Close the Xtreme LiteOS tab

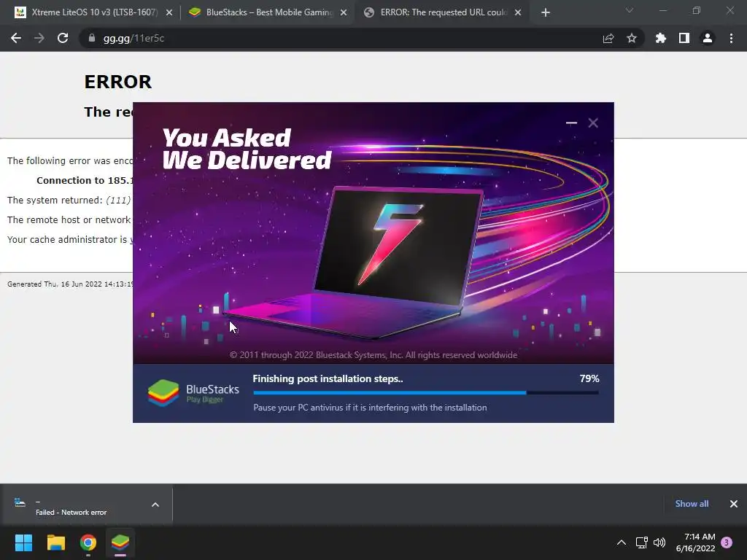(169, 12)
